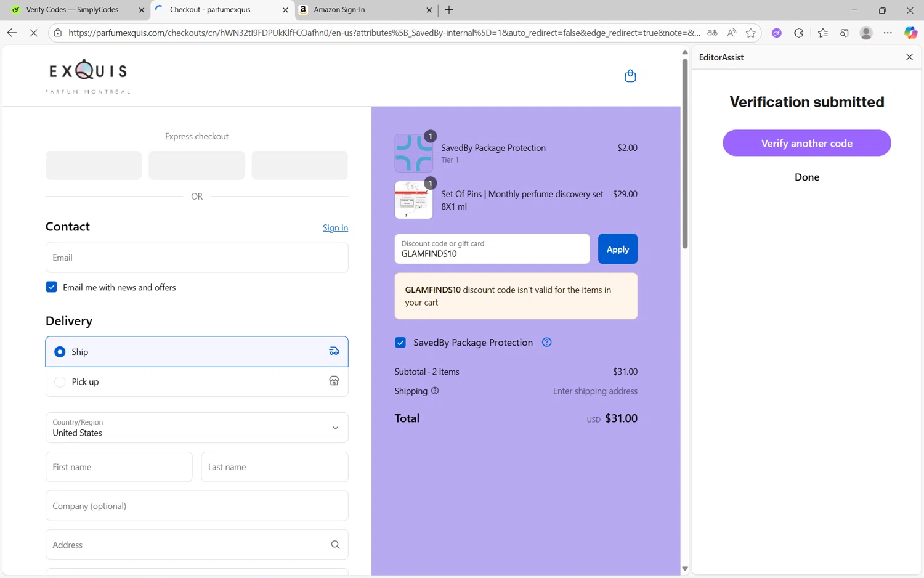The image size is (924, 578).
Task: Close the EditorAssist panel
Action: [x=909, y=57]
